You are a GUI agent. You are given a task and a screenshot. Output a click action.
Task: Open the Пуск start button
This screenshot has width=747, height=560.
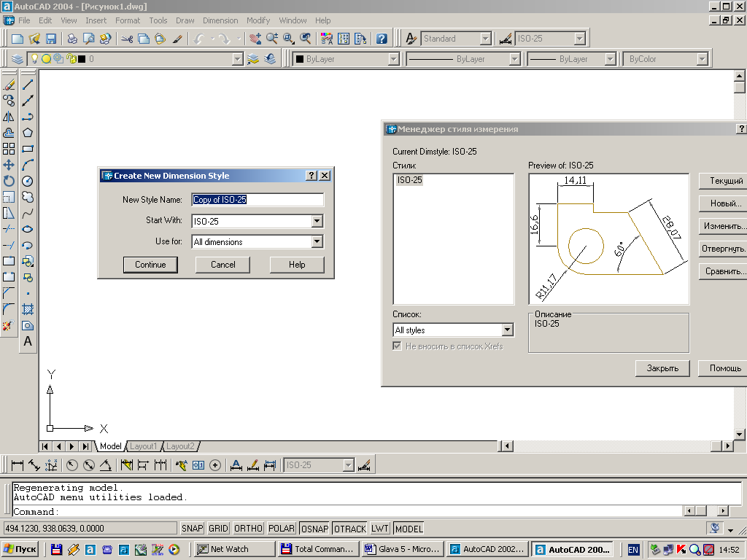(20, 549)
